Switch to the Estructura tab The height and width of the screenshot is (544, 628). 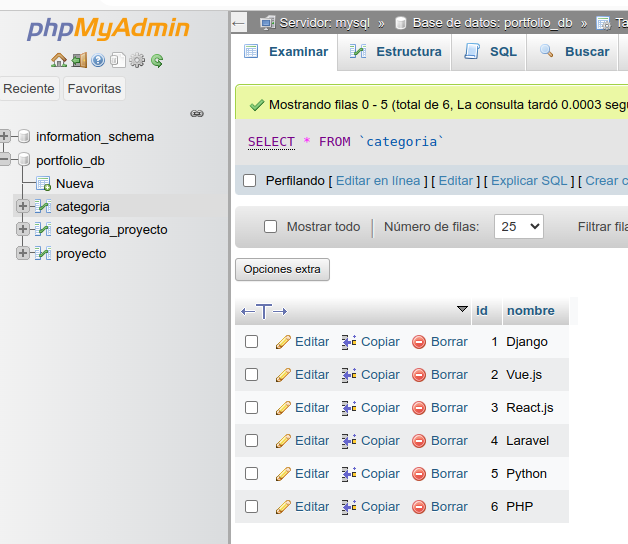click(x=395, y=52)
